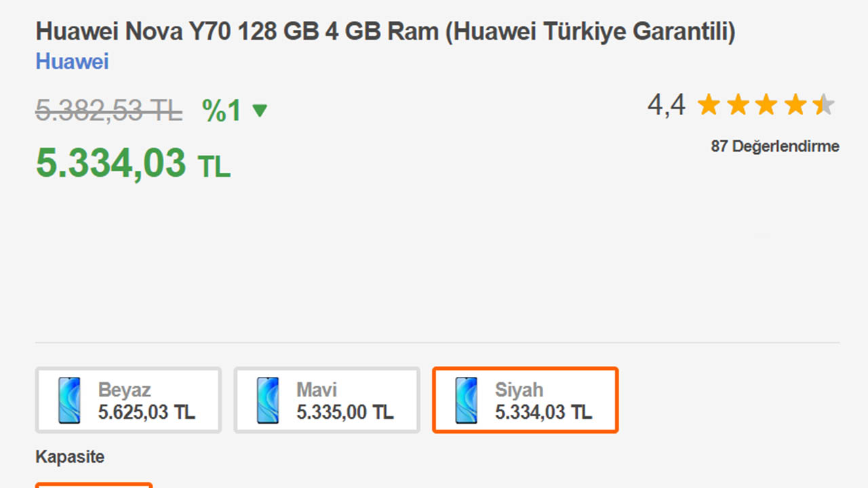Select the Siyah color variant
The height and width of the screenshot is (488, 868).
525,400
